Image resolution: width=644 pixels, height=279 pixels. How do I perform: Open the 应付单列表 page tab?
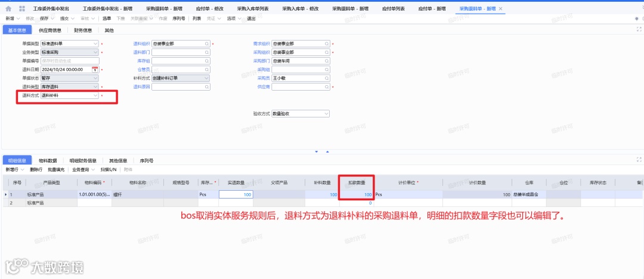tap(394, 8)
